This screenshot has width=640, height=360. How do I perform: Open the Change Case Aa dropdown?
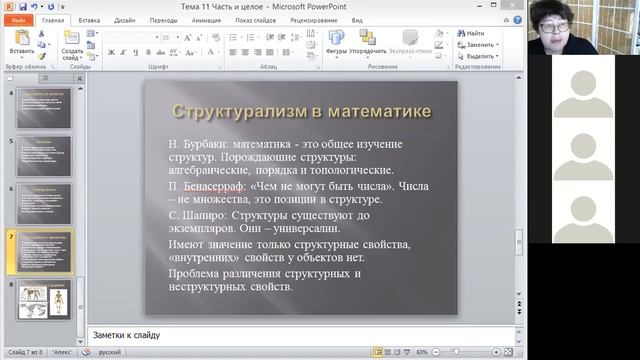190,53
